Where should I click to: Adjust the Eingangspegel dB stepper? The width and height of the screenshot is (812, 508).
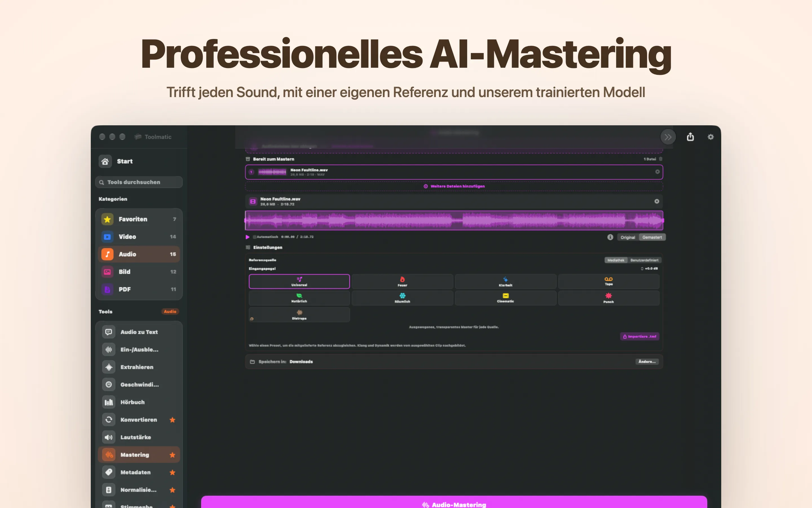(x=642, y=268)
